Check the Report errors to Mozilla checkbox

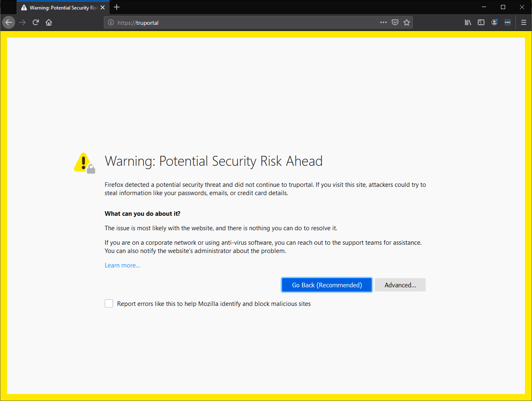click(109, 304)
